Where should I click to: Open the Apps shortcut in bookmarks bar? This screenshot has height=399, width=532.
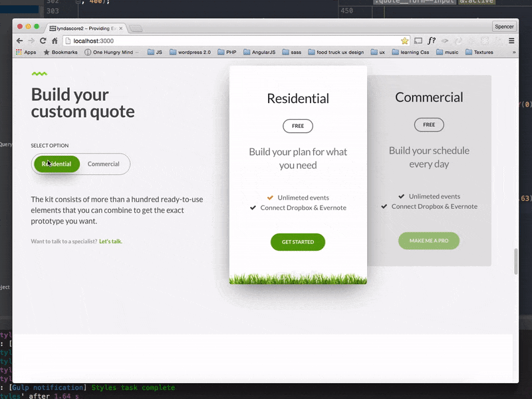(x=26, y=53)
